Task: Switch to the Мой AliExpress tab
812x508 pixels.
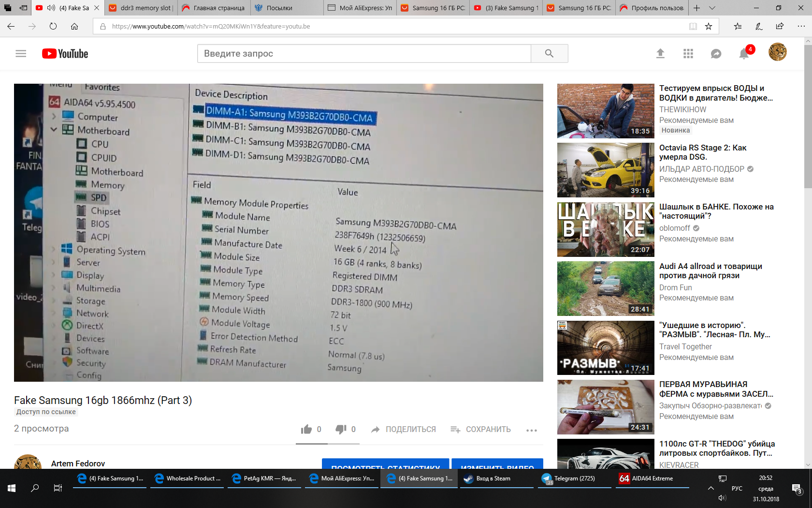Action: (360, 8)
